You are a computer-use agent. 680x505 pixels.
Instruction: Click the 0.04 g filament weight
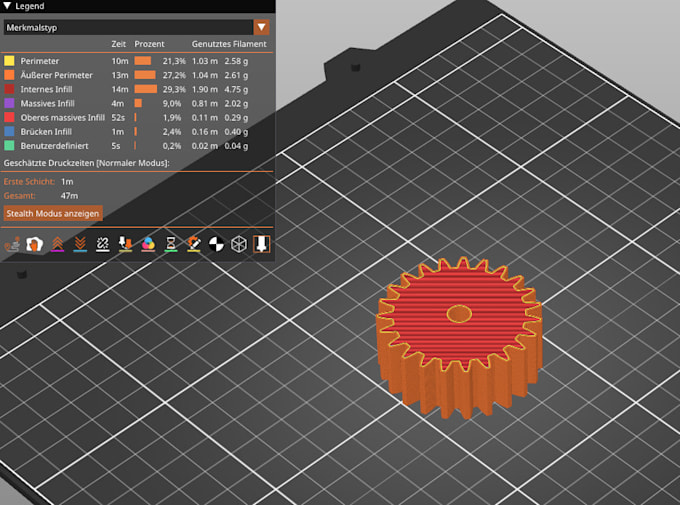(x=236, y=146)
